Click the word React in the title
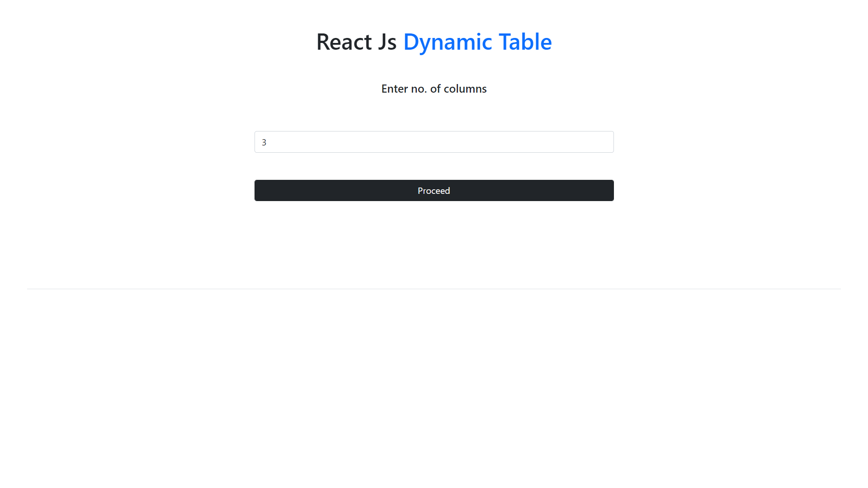 344,42
